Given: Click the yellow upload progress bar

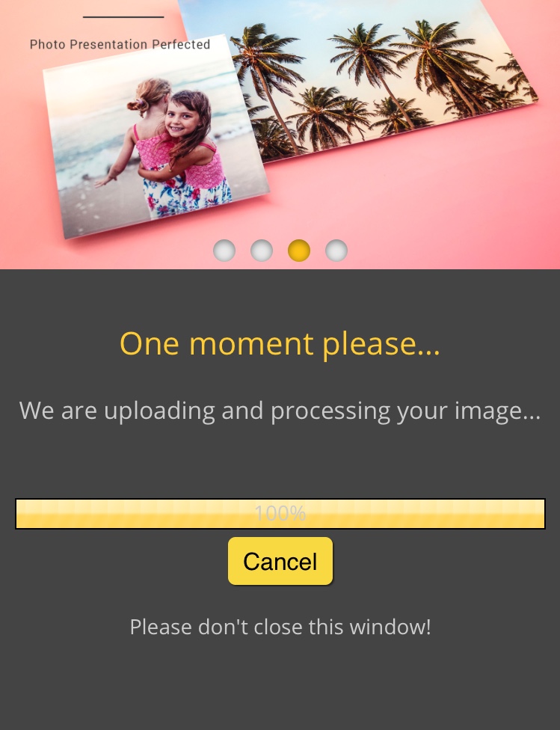Looking at the screenshot, I should coord(280,514).
